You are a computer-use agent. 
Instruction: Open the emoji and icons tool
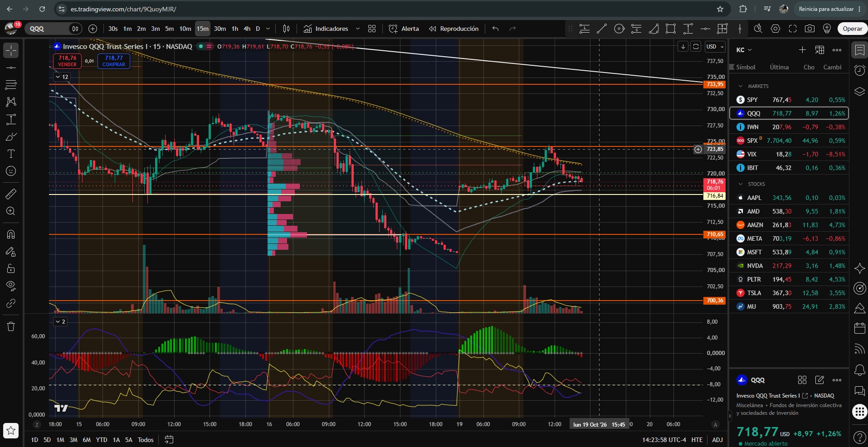tap(11, 171)
